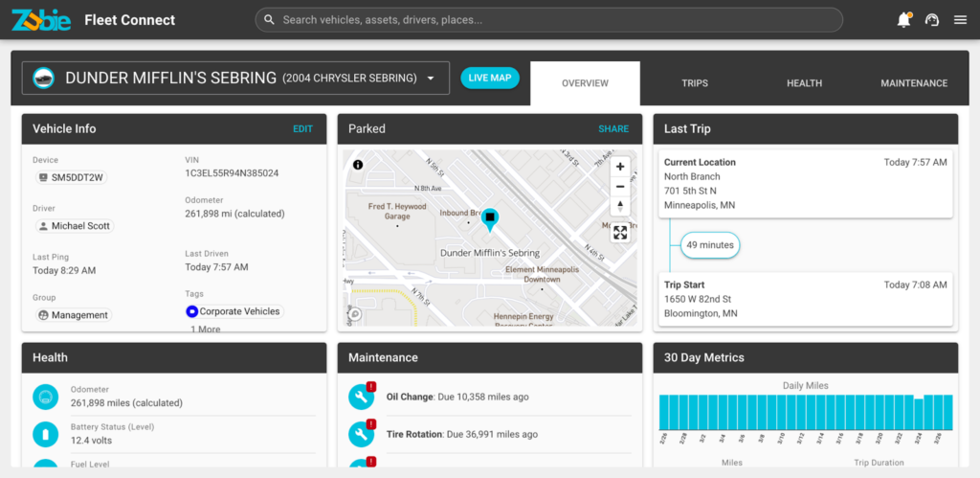980x478 pixels.
Task: Reset map compass bearing
Action: tap(620, 206)
